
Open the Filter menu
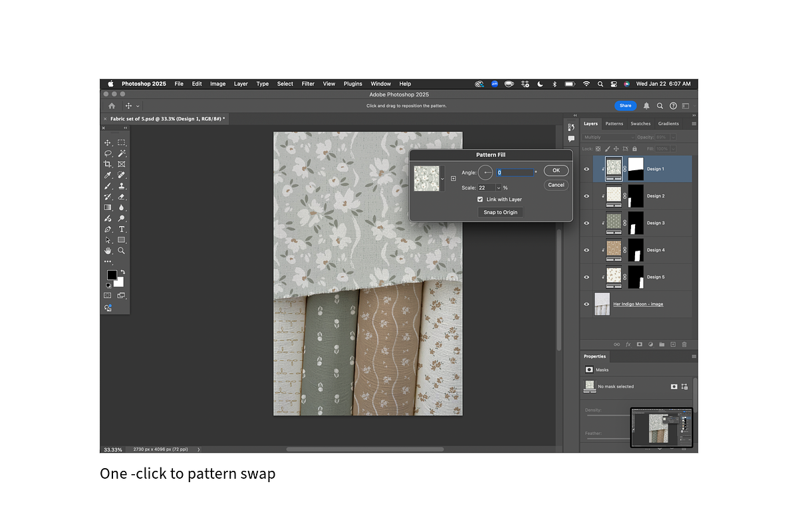[308, 84]
